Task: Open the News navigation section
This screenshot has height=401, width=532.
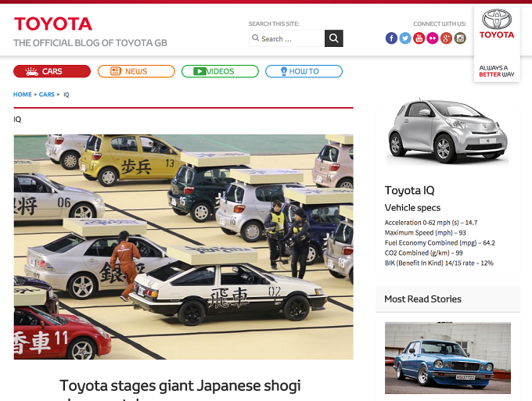Action: click(136, 71)
